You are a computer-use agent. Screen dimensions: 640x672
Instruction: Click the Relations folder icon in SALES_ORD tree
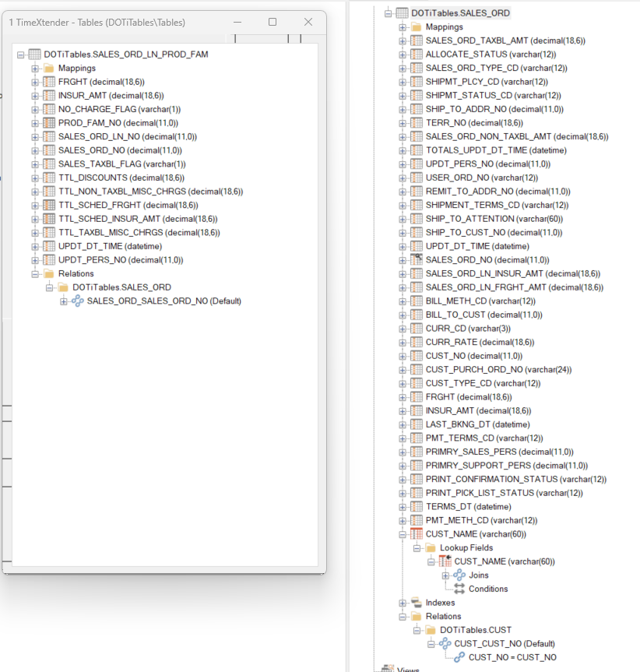tap(417, 616)
